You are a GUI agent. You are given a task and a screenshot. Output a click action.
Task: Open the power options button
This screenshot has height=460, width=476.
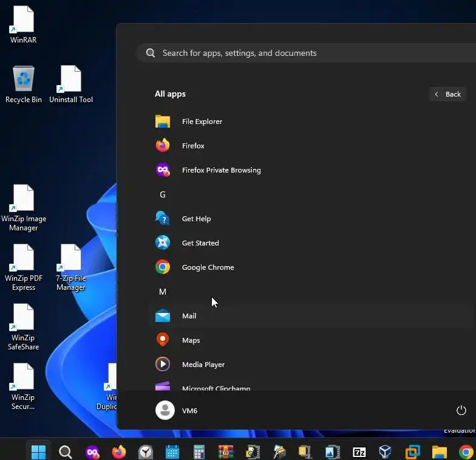[x=461, y=411]
